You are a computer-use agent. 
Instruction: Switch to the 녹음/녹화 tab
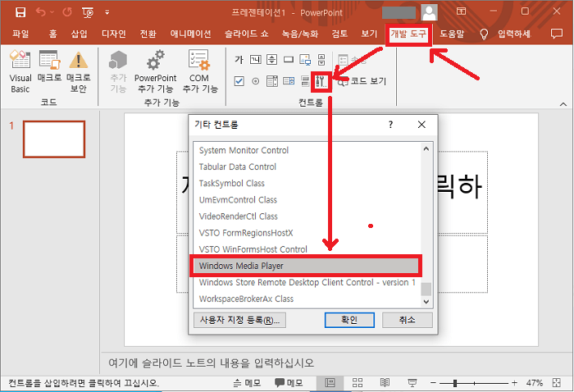click(x=300, y=34)
